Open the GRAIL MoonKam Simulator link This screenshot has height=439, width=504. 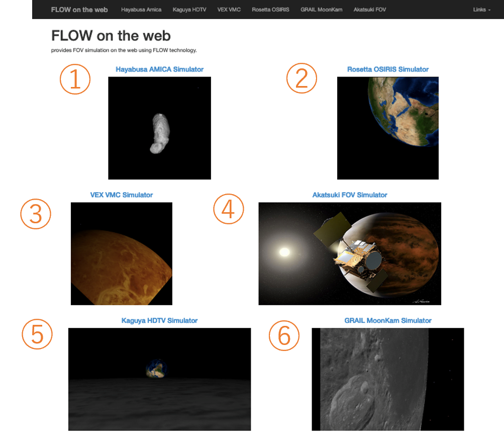click(387, 321)
